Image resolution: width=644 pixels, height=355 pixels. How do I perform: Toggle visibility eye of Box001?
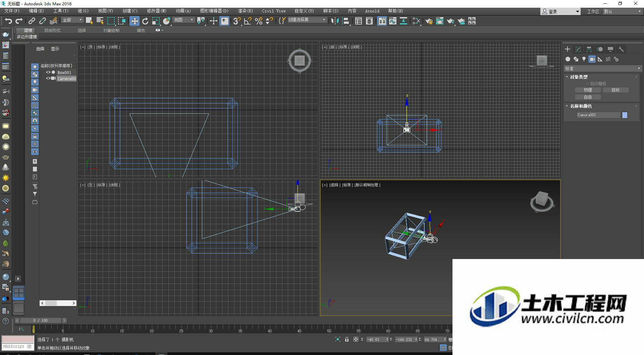click(48, 72)
